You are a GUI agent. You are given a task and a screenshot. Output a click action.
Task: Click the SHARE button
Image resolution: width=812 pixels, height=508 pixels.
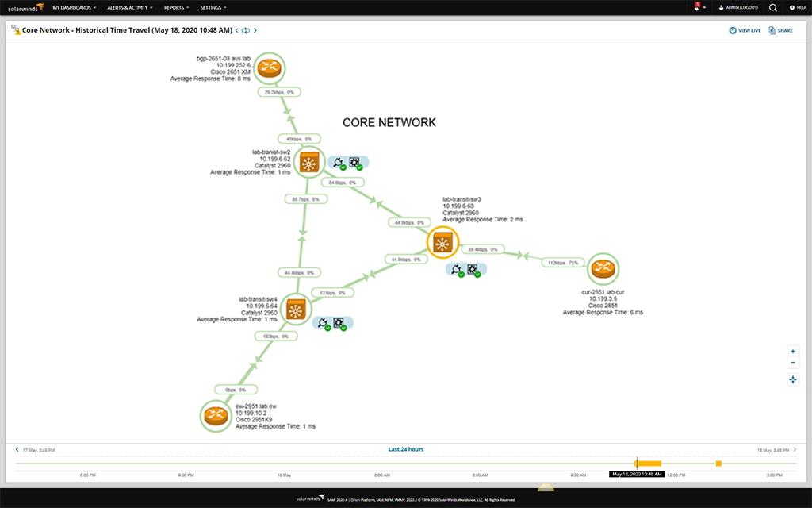point(780,30)
